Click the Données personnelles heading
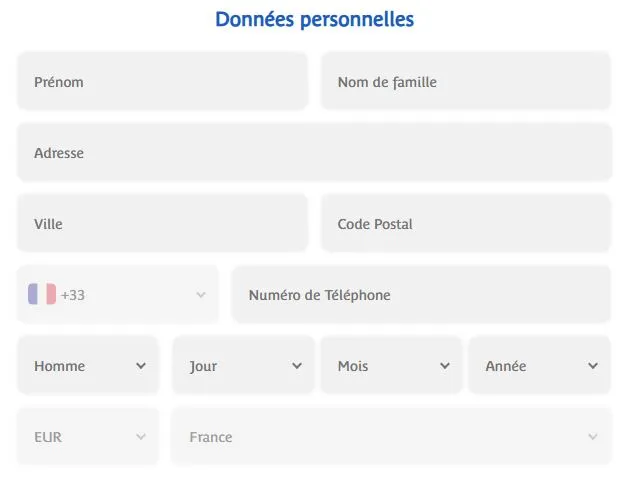The height and width of the screenshot is (484, 632). pos(314,20)
